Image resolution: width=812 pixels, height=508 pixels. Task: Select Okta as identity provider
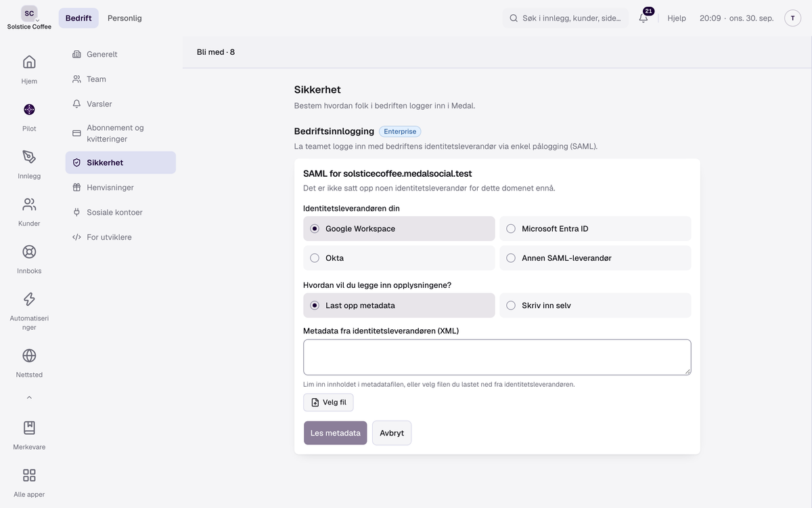pos(399,258)
